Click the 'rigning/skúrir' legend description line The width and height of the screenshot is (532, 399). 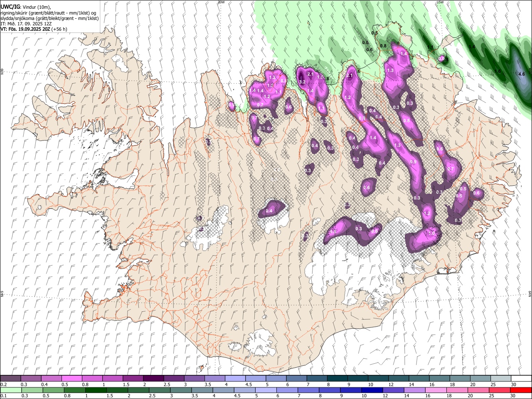pyautogui.click(x=48, y=12)
